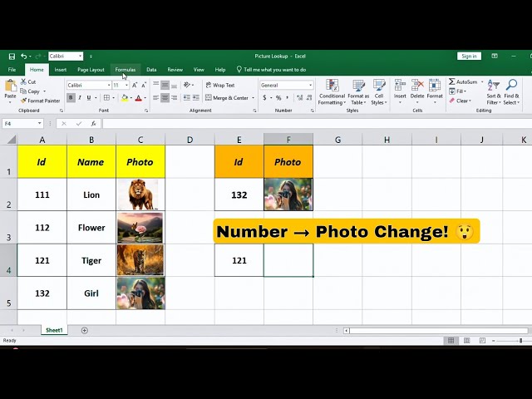Open Cell Styles gallery
The width and height of the screenshot is (532, 399).
click(379, 92)
